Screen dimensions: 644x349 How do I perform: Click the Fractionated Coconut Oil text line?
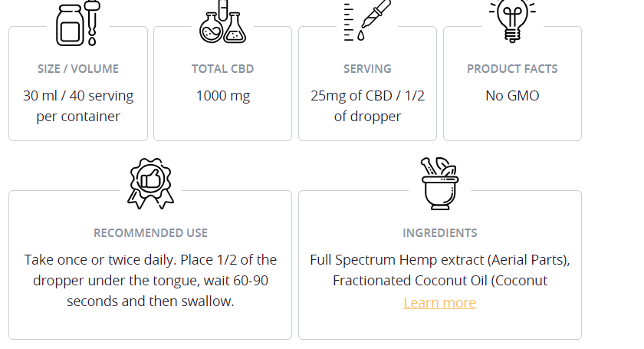[x=439, y=281]
